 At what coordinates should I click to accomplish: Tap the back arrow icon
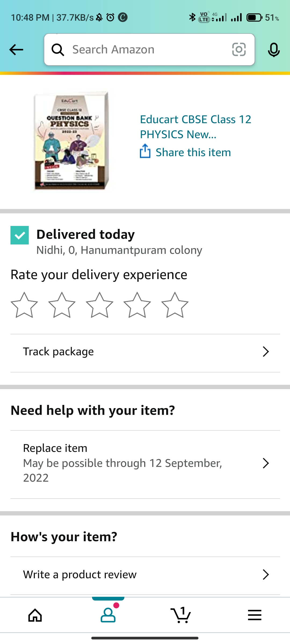pos(16,50)
